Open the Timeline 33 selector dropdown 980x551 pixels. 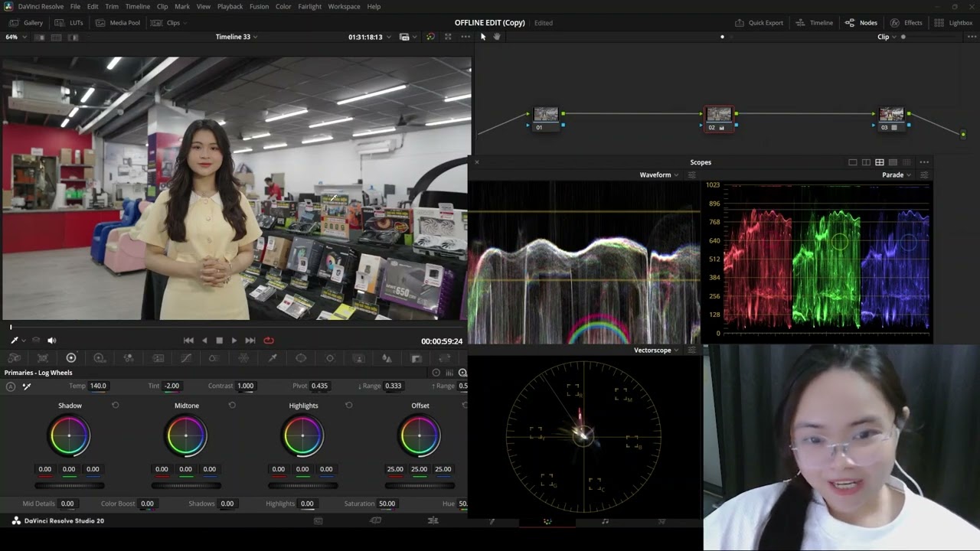236,37
